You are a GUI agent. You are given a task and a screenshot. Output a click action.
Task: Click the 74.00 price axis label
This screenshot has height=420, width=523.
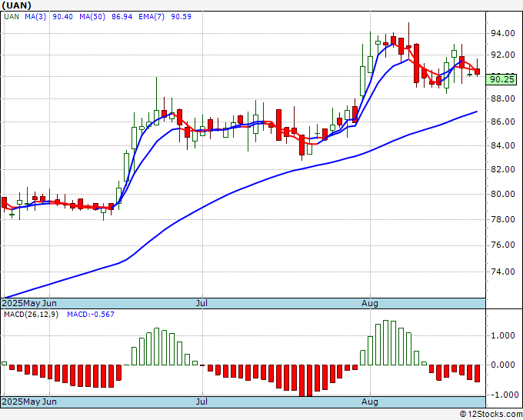[503, 272]
